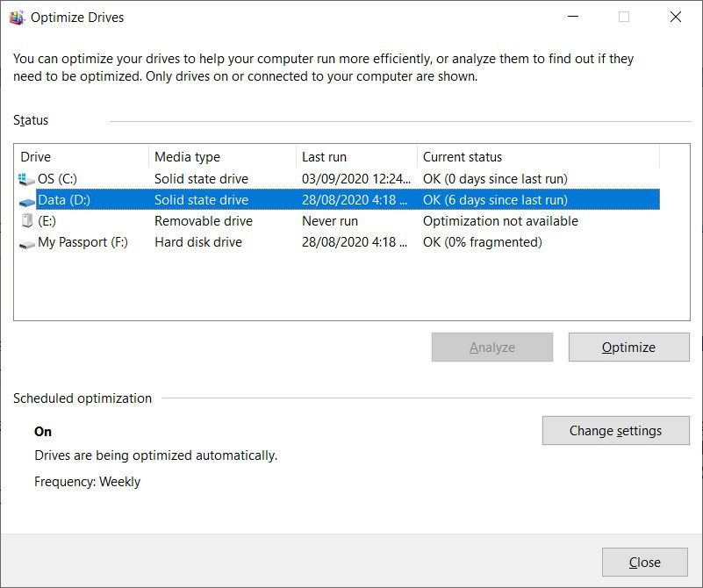Click the My Passport (F:) drive icon
703x588 pixels.
[x=26, y=243]
